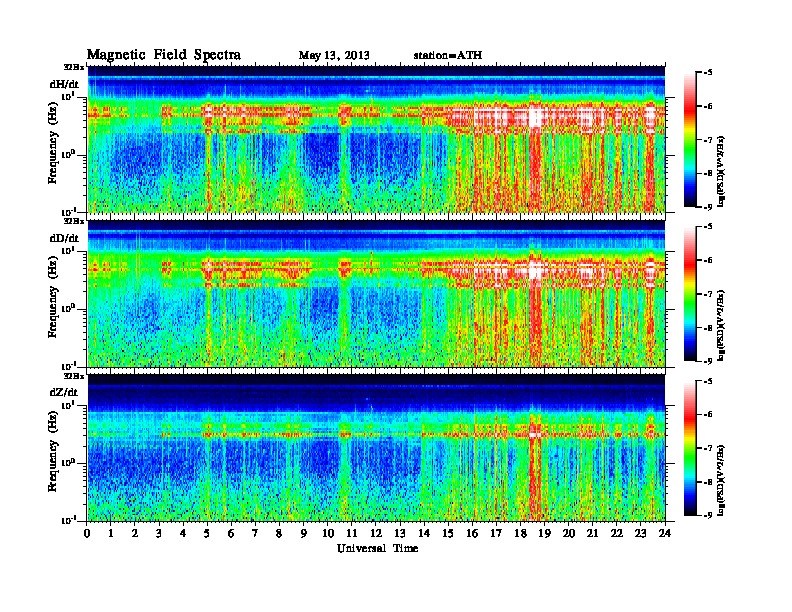
Task: Click the hour 16 tick label
Action: click(x=472, y=533)
